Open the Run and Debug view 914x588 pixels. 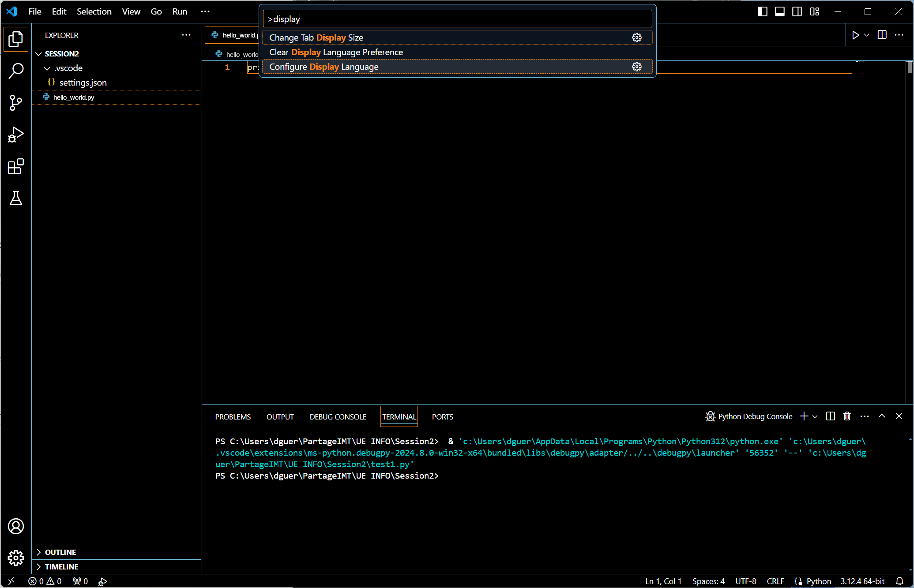pyautogui.click(x=16, y=135)
